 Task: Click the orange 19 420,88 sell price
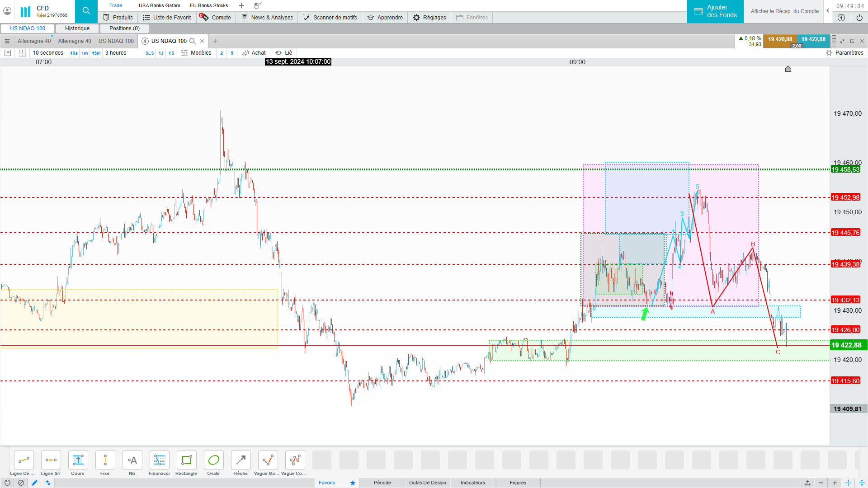780,40
